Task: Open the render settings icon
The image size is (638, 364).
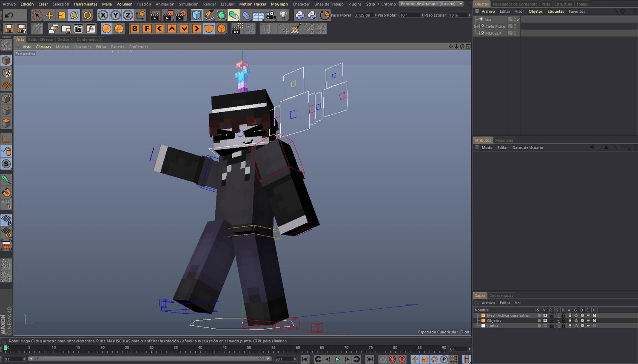Action: pos(179,15)
